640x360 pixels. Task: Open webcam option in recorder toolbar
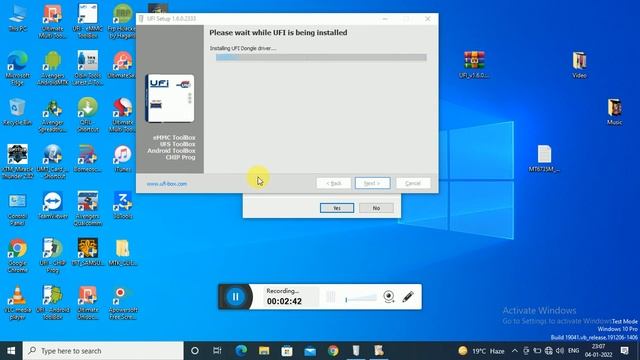(x=389, y=297)
